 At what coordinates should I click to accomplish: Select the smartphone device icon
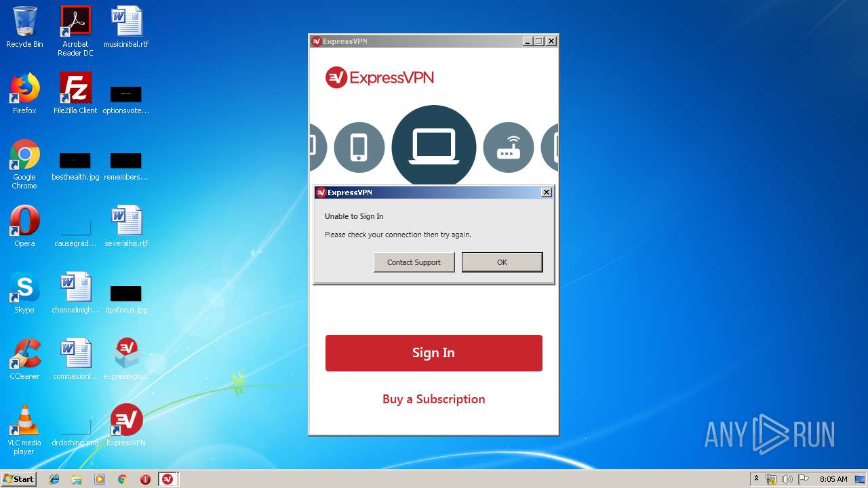tap(359, 147)
